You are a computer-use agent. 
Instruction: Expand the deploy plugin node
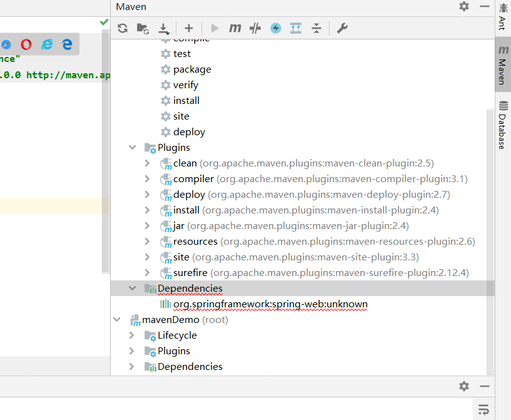(148, 194)
